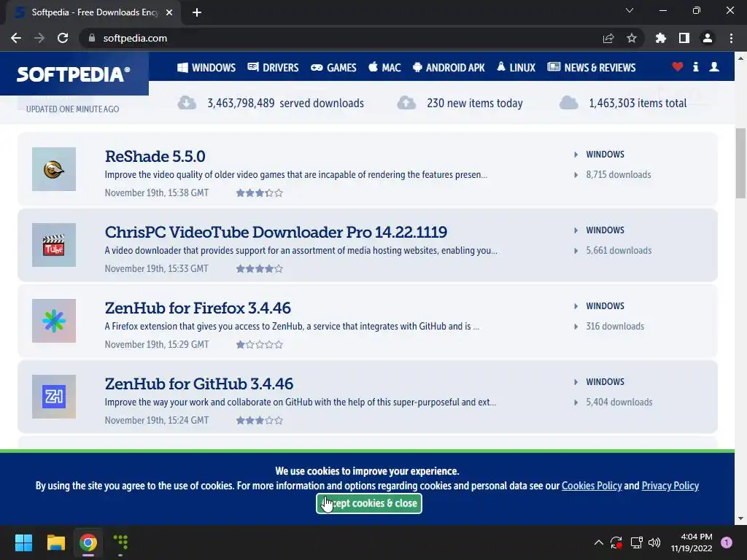
Task: Click 'November 19th, 15:38 GMT' date
Action: click(x=157, y=192)
